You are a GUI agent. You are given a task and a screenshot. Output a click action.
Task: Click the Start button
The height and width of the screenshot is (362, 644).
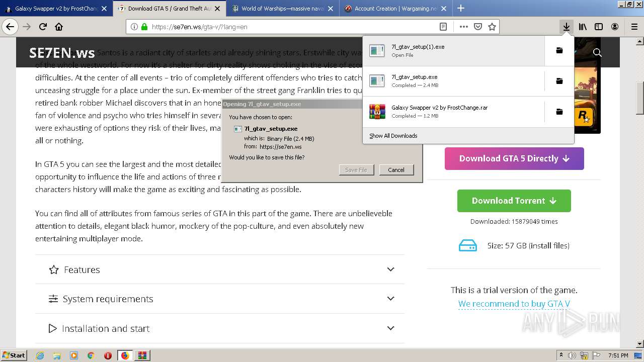tap(14, 355)
